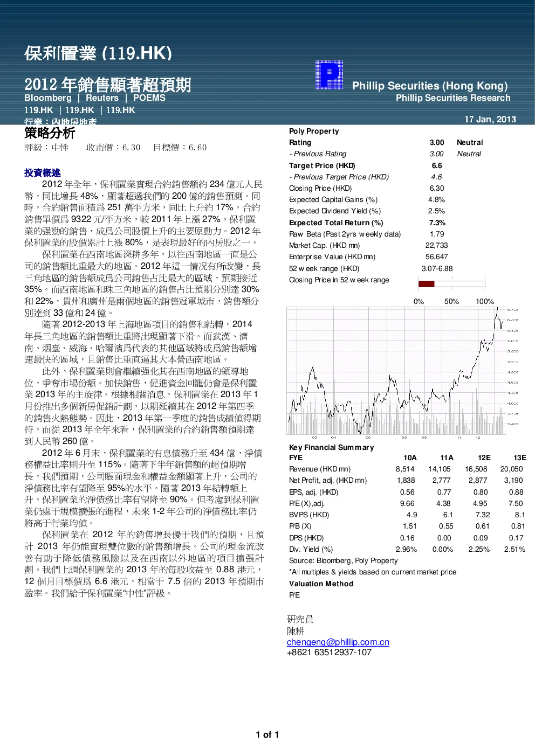Image resolution: width=535 pixels, height=756 pixels.
Task: Click the Reuters label in header
Action: click(102, 98)
